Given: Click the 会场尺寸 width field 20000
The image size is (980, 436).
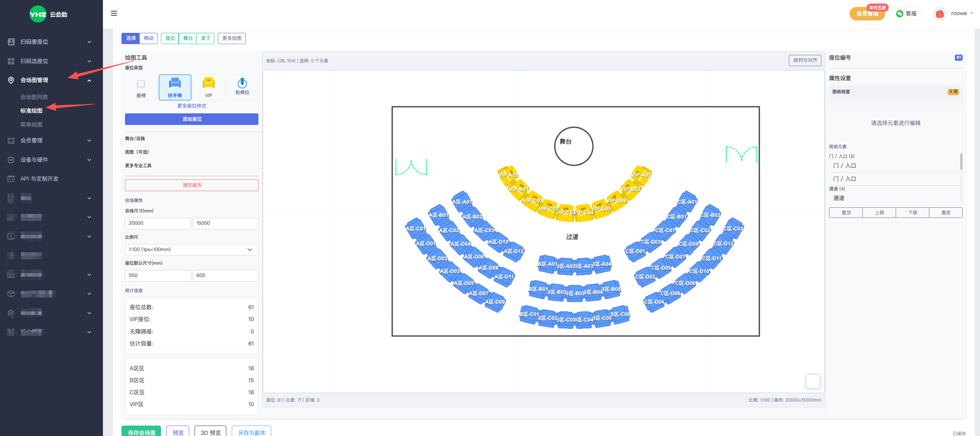Looking at the screenshot, I should click(x=157, y=223).
